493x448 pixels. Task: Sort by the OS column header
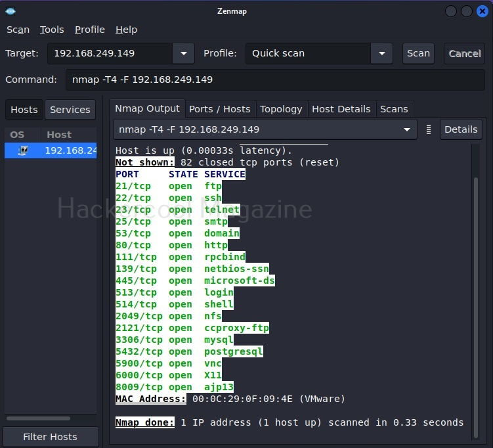(x=22, y=135)
